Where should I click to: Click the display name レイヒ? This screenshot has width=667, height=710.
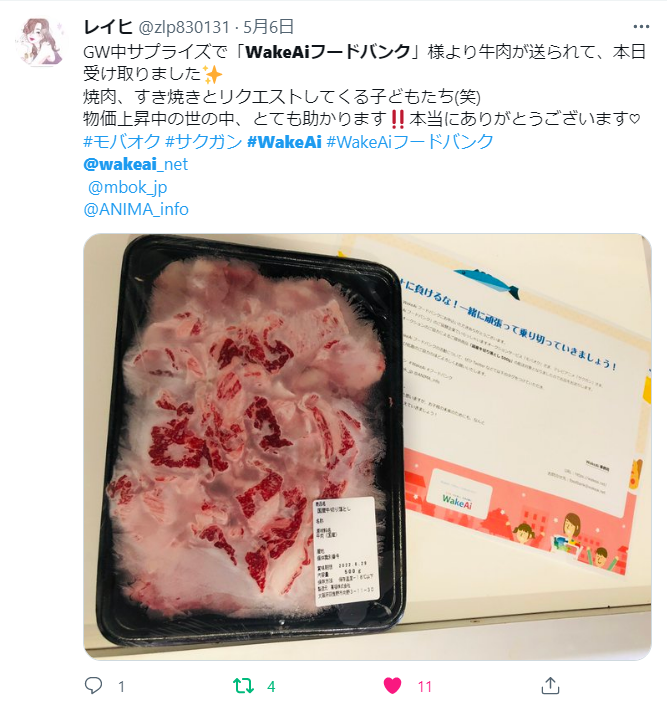click(x=108, y=27)
